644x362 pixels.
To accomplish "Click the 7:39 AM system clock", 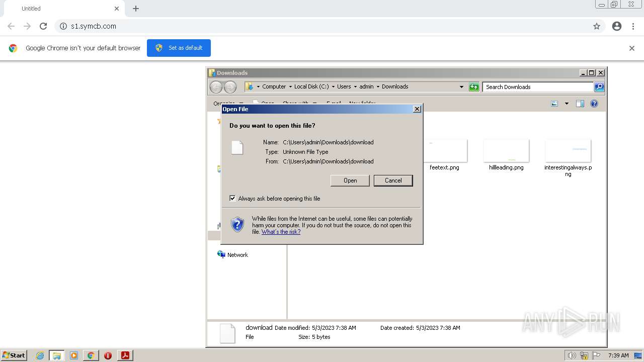I will tap(618, 355).
